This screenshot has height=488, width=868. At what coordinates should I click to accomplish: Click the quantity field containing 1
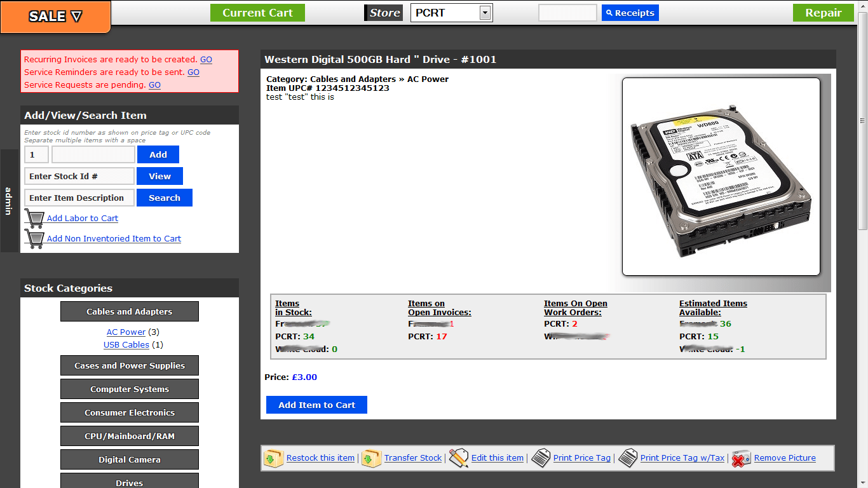[x=36, y=154]
